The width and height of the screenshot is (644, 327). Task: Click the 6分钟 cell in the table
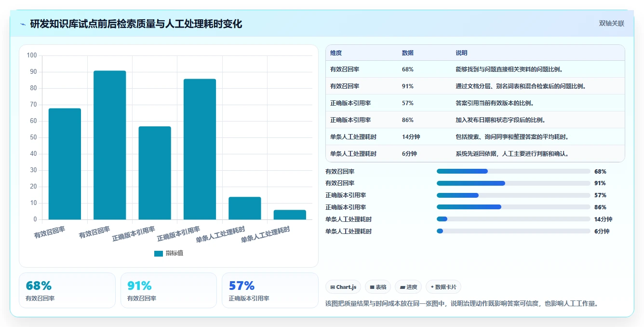click(x=409, y=154)
